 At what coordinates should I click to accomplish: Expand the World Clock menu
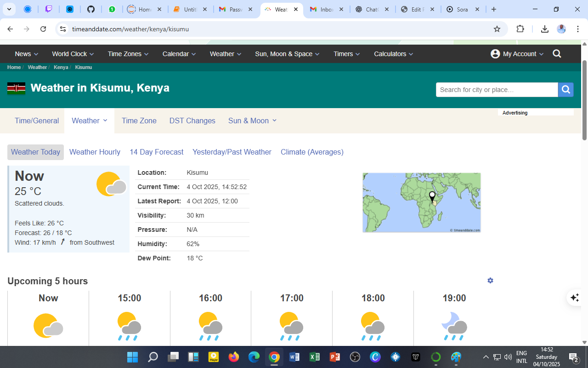pos(73,54)
